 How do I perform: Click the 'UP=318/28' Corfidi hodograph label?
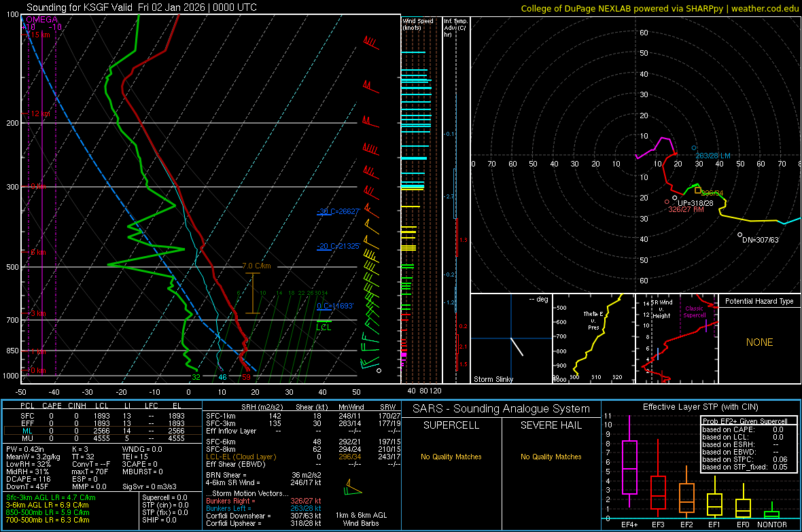pyautogui.click(x=695, y=203)
